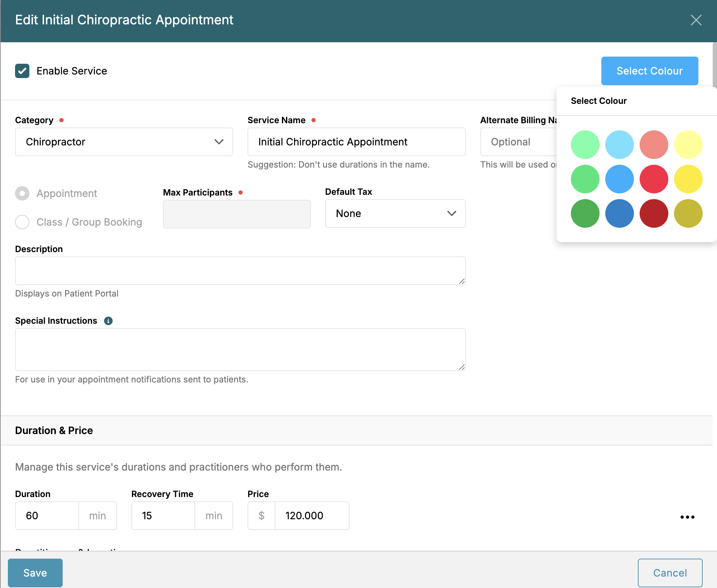Image resolution: width=717 pixels, height=588 pixels.
Task: Click the Category dropdown chevron
Action: [219, 142]
